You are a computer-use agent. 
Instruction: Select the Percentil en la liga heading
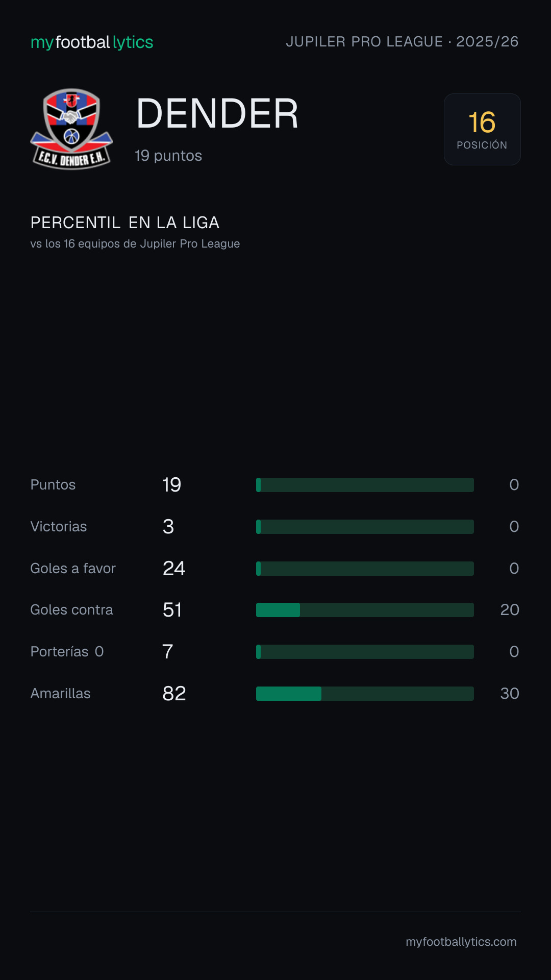coord(125,223)
